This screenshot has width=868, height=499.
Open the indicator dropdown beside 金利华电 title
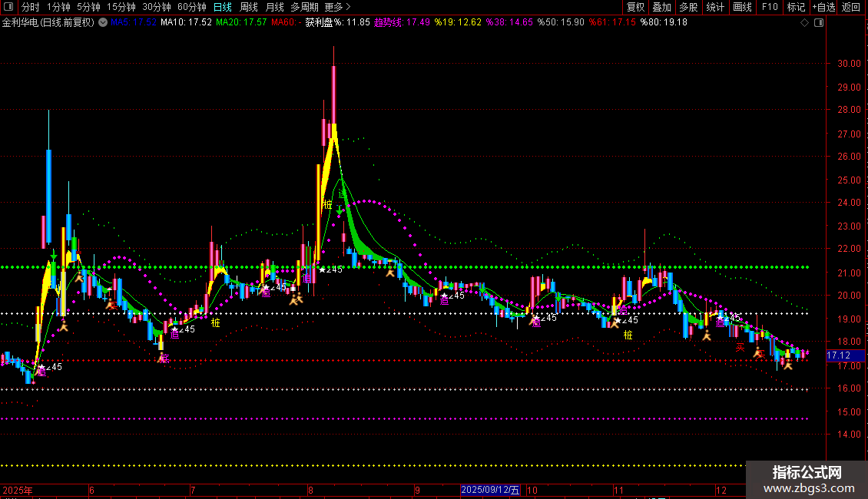pos(102,23)
